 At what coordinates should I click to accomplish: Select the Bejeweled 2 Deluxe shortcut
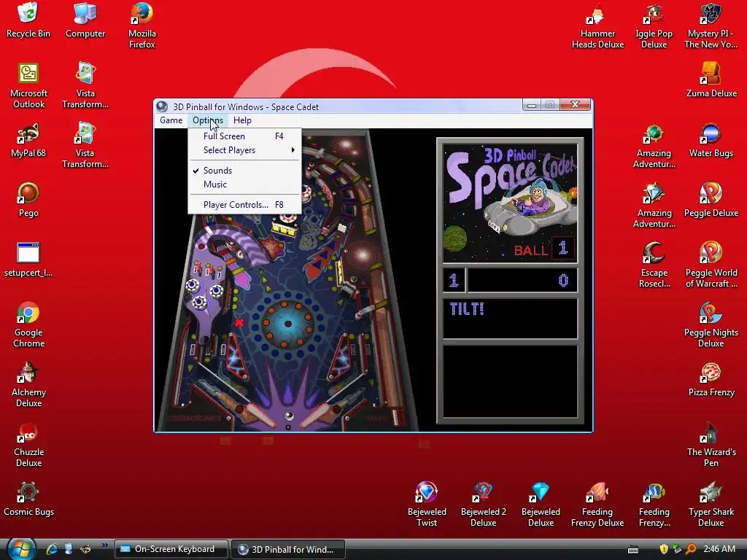tap(483, 504)
